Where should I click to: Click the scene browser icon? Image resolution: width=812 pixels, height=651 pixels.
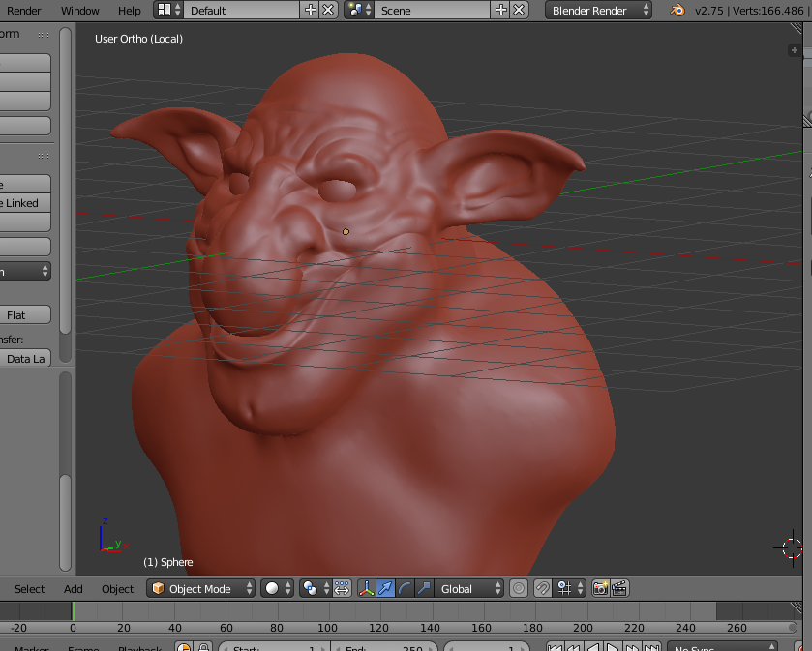[358, 11]
